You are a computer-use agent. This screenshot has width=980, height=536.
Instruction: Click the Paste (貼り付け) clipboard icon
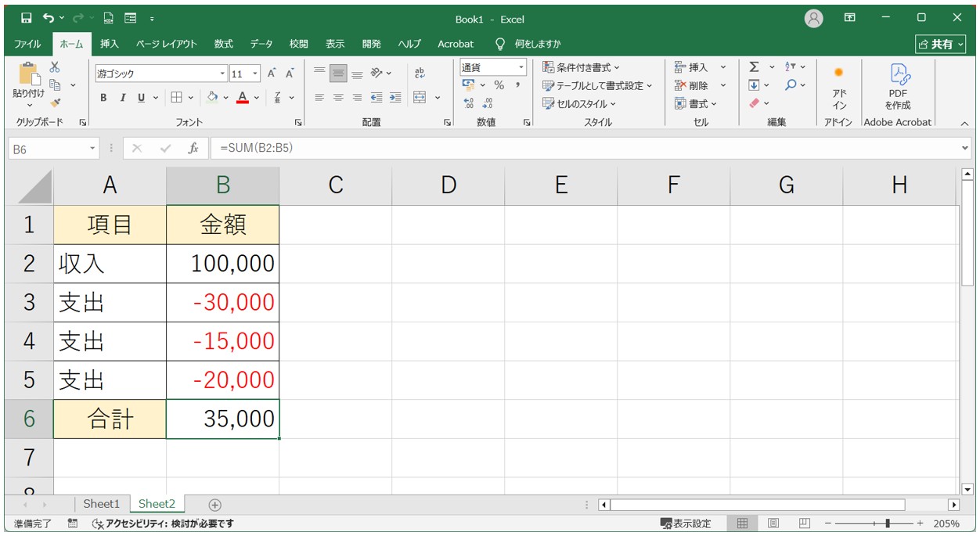[29, 74]
